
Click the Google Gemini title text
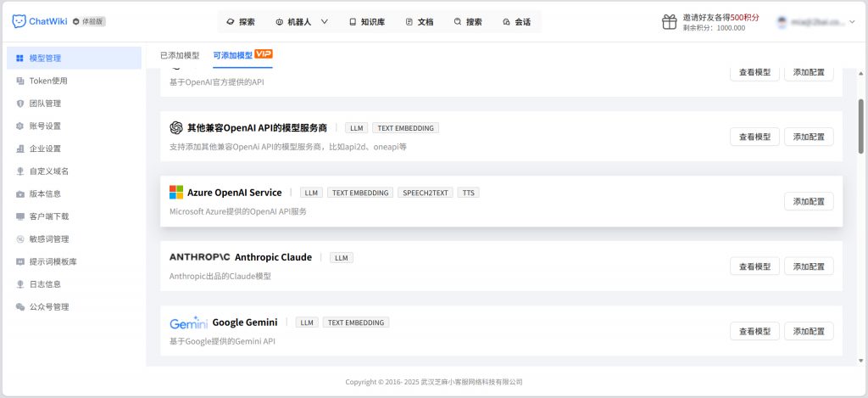[x=245, y=322]
